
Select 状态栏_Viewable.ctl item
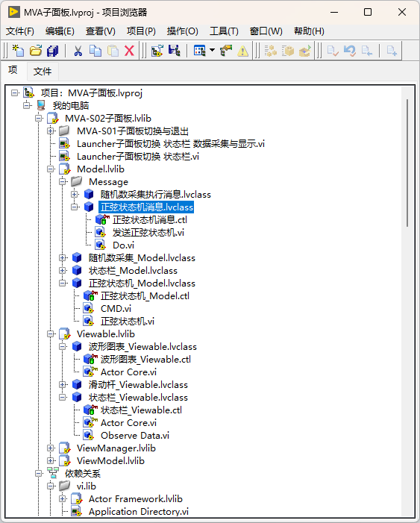141,410
